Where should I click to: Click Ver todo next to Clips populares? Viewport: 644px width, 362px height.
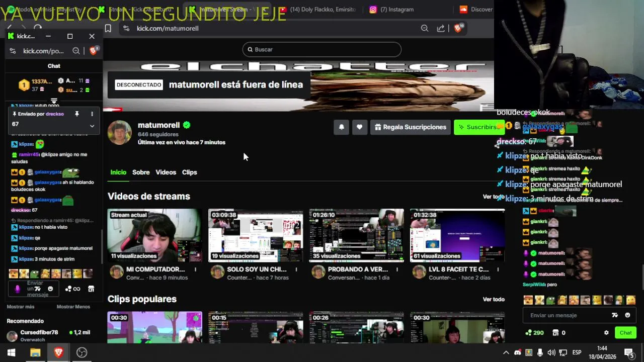coord(494,299)
